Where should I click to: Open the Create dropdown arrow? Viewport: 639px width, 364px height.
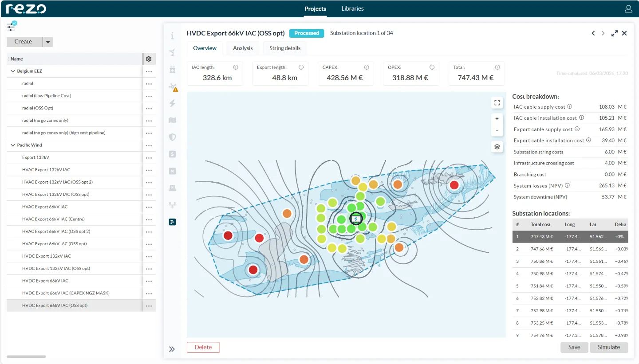click(48, 42)
